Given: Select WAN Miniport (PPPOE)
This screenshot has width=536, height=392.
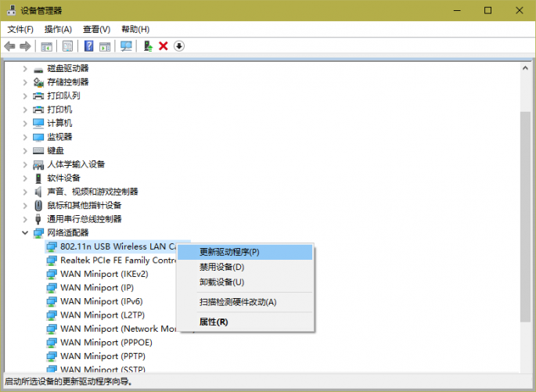Looking at the screenshot, I should pyautogui.click(x=106, y=342).
